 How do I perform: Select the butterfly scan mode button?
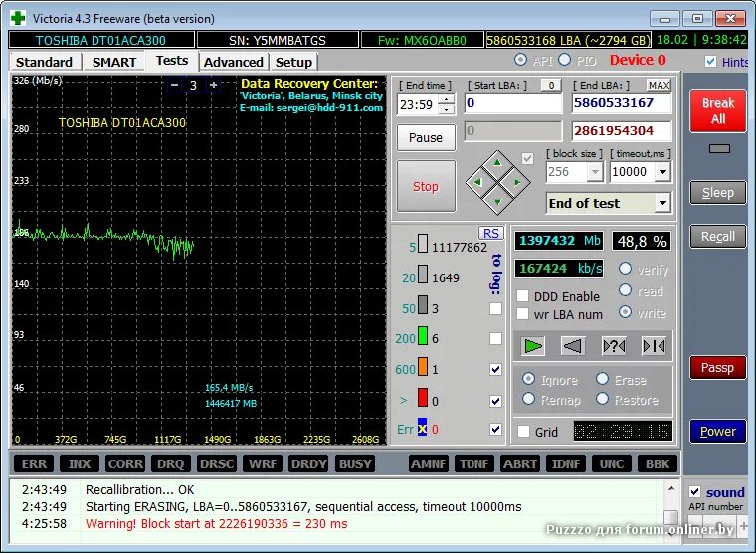coord(655,346)
